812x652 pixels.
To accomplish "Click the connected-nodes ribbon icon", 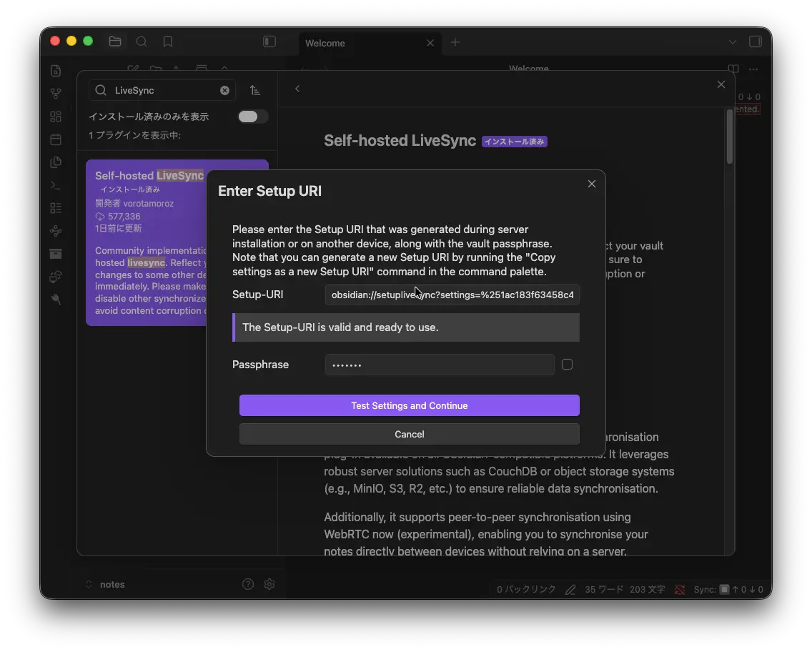I will click(x=56, y=231).
